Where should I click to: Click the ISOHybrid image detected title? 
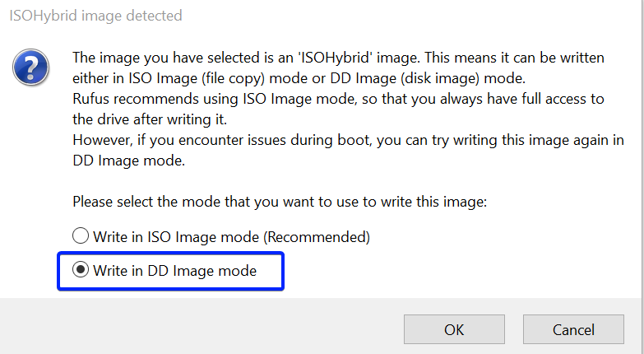pos(97,16)
